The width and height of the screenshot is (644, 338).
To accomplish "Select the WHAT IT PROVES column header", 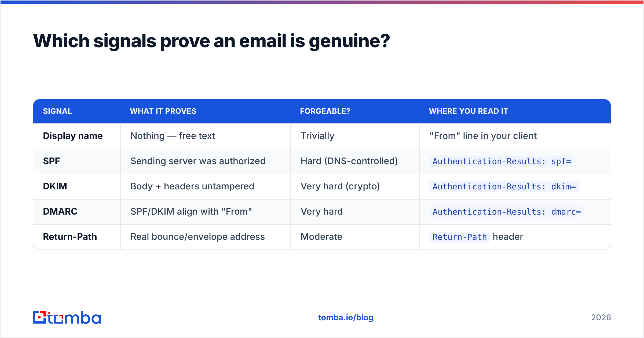I will tap(163, 111).
